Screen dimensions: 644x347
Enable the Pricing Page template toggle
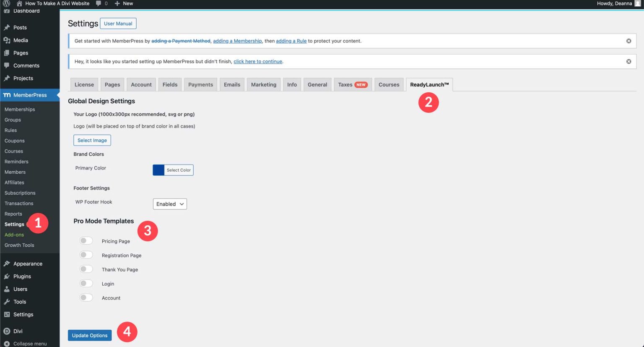pos(86,240)
